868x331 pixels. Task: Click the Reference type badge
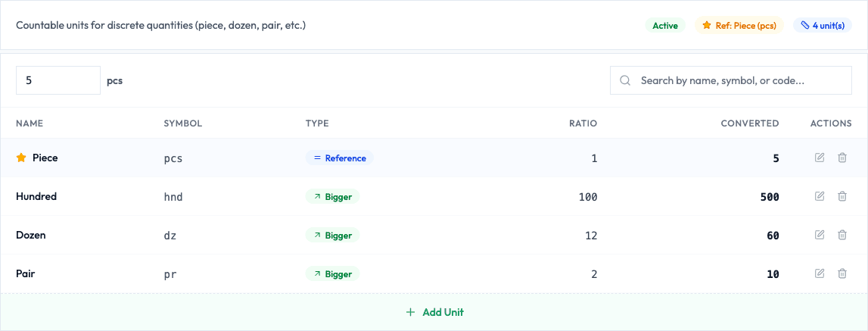(x=340, y=158)
